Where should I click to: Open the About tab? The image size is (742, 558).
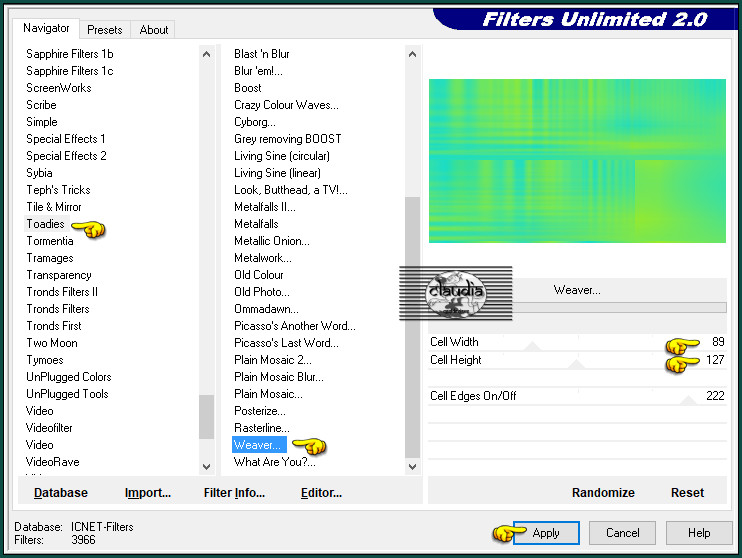pyautogui.click(x=153, y=30)
